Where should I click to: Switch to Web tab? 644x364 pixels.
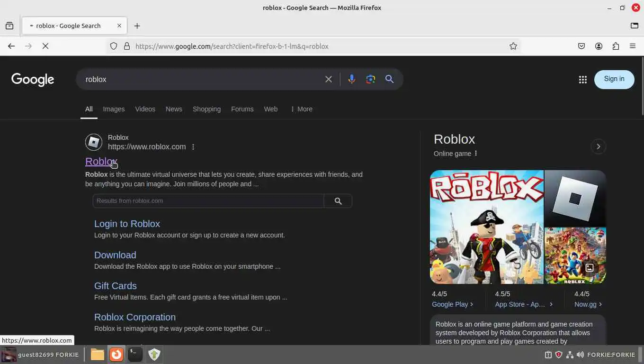pyautogui.click(x=270, y=109)
